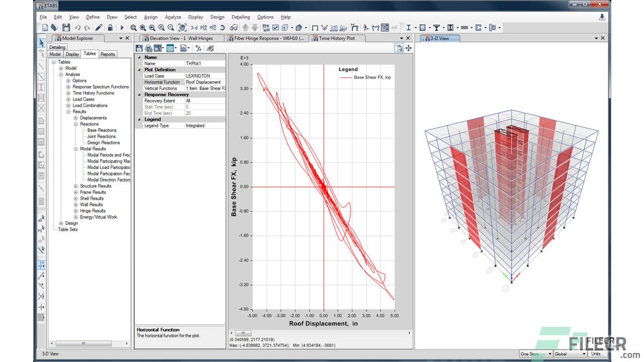Screen dimensions: 644x362
Task: Click the Run Analysis arrow icon
Action: click(x=122, y=28)
